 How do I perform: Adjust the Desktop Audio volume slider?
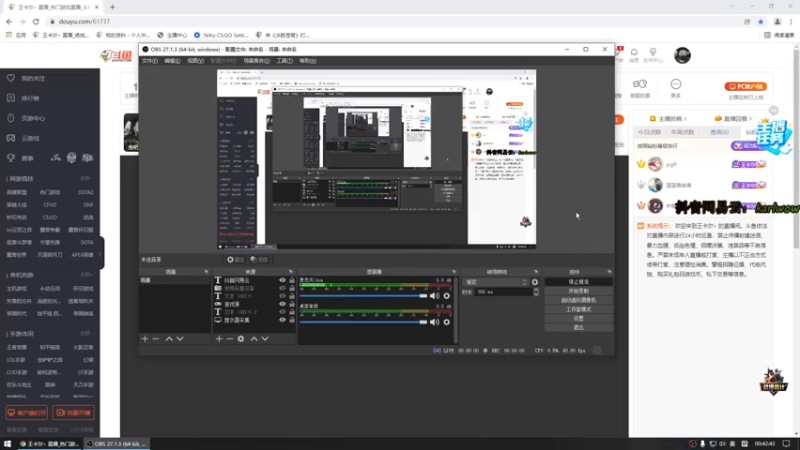[363, 322]
